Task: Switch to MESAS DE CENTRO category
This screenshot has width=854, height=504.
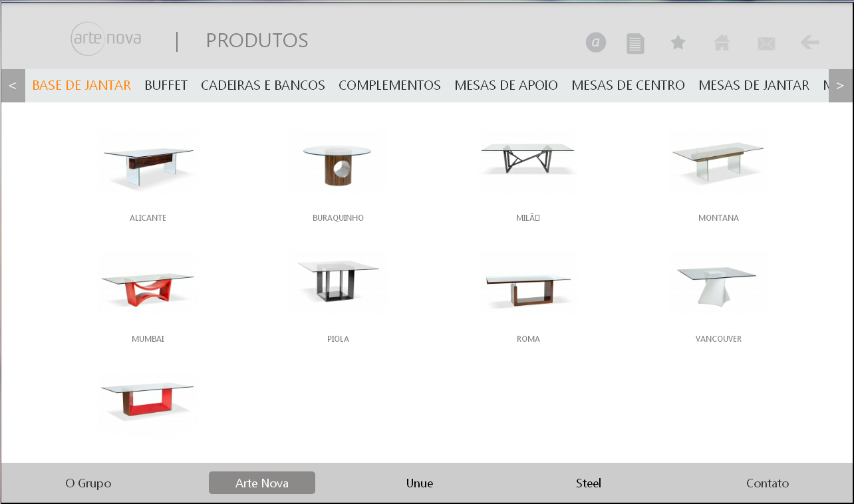Action: 628,86
